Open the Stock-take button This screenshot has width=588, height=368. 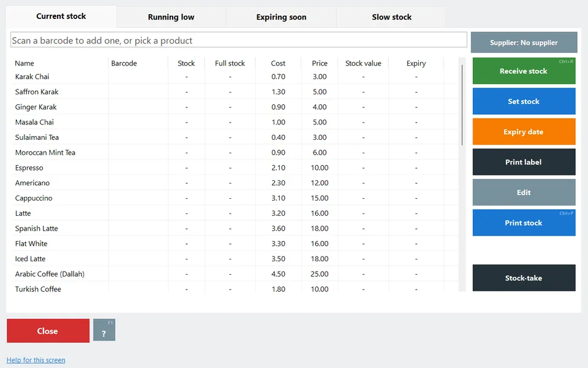click(x=524, y=278)
